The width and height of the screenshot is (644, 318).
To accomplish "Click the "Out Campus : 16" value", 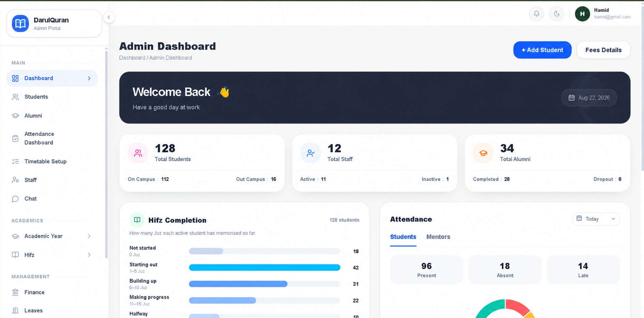I will (x=256, y=179).
